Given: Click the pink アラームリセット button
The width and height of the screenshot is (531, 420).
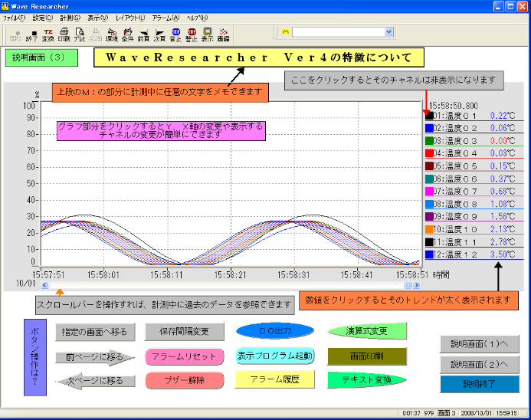Looking at the screenshot, I should (184, 356).
